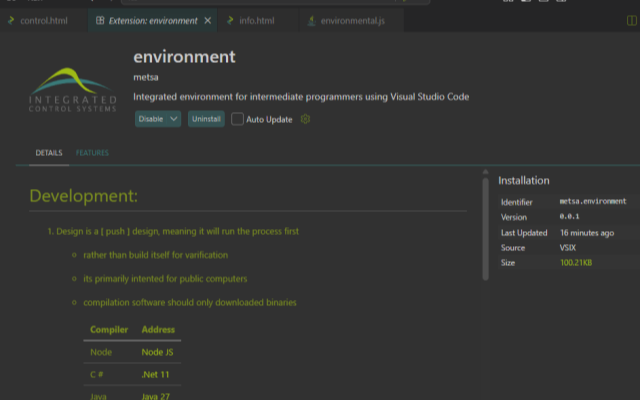Image resolution: width=640 pixels, height=400 pixels.
Task: Close the Extension: environment tab
Action: pos(208,20)
